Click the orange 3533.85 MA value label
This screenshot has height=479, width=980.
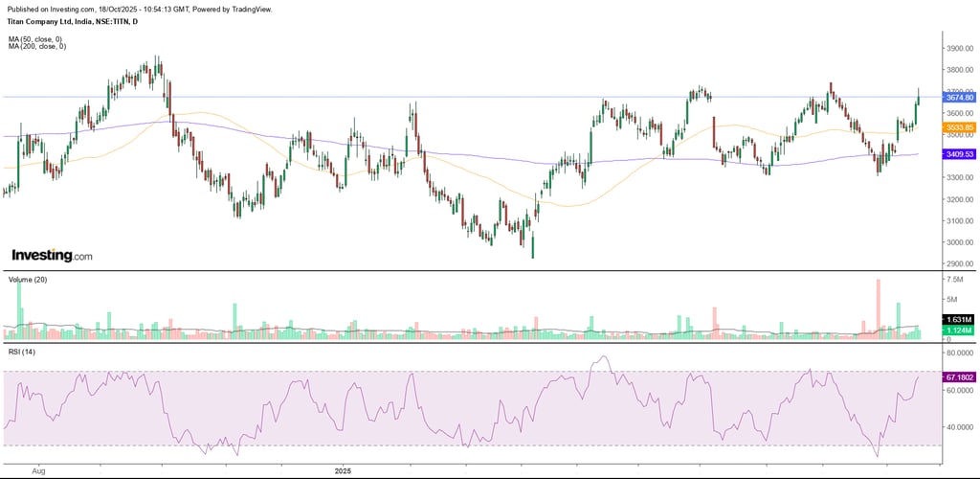click(961, 127)
